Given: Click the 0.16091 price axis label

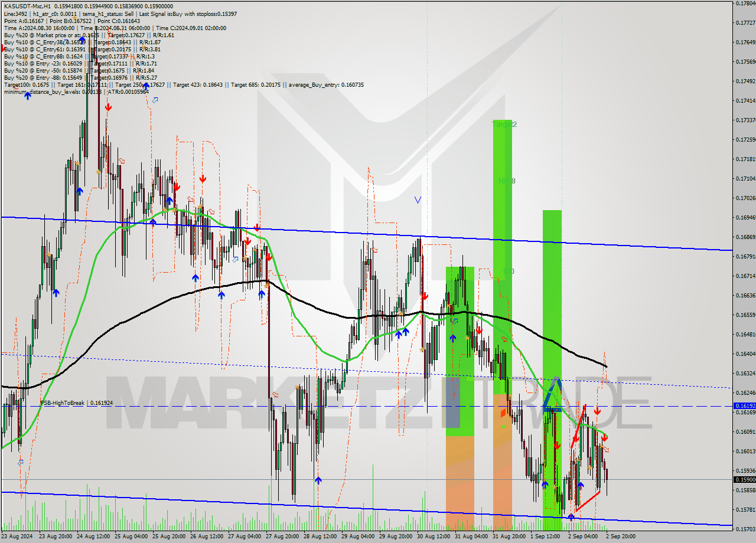Looking at the screenshot, I should pyautogui.click(x=745, y=432).
